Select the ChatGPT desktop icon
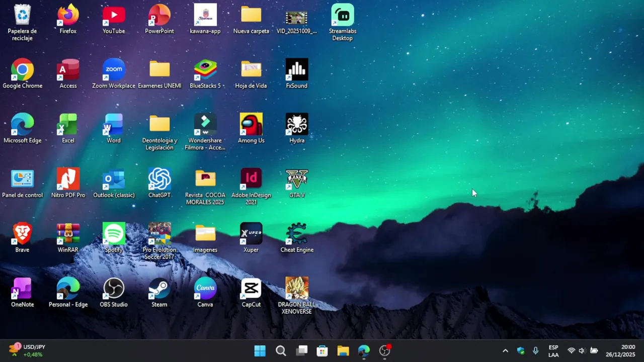Viewport: 644px width, 362px height. pyautogui.click(x=159, y=184)
